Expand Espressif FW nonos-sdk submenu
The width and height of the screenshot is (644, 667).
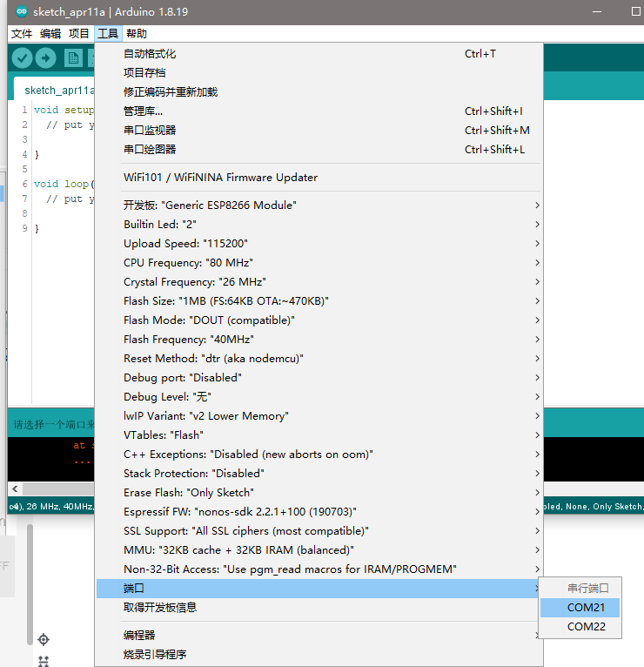(x=319, y=512)
